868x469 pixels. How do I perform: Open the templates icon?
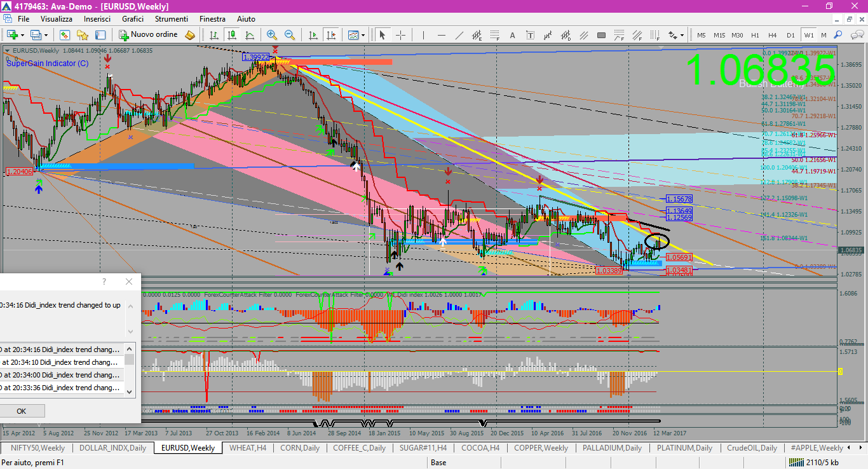(353, 35)
